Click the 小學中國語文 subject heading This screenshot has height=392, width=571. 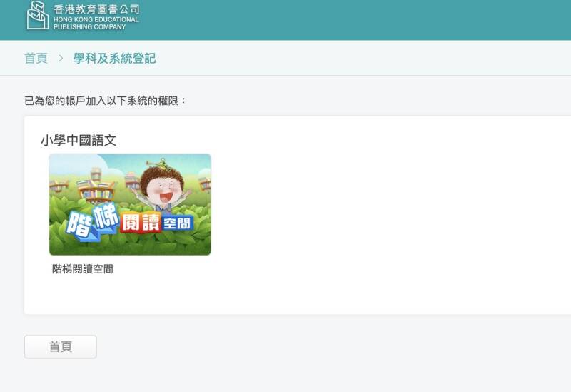click(x=79, y=140)
